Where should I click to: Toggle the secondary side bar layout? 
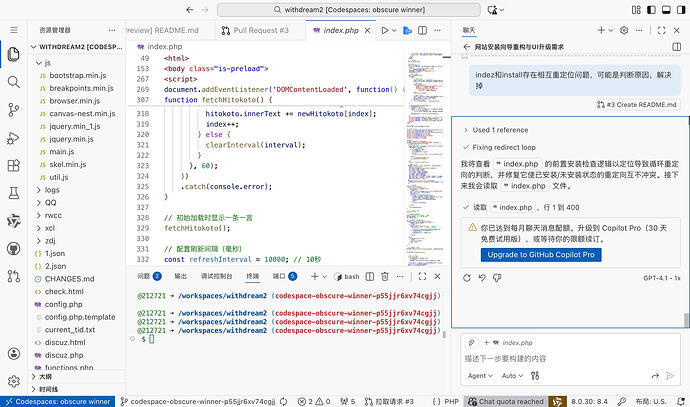681,10
